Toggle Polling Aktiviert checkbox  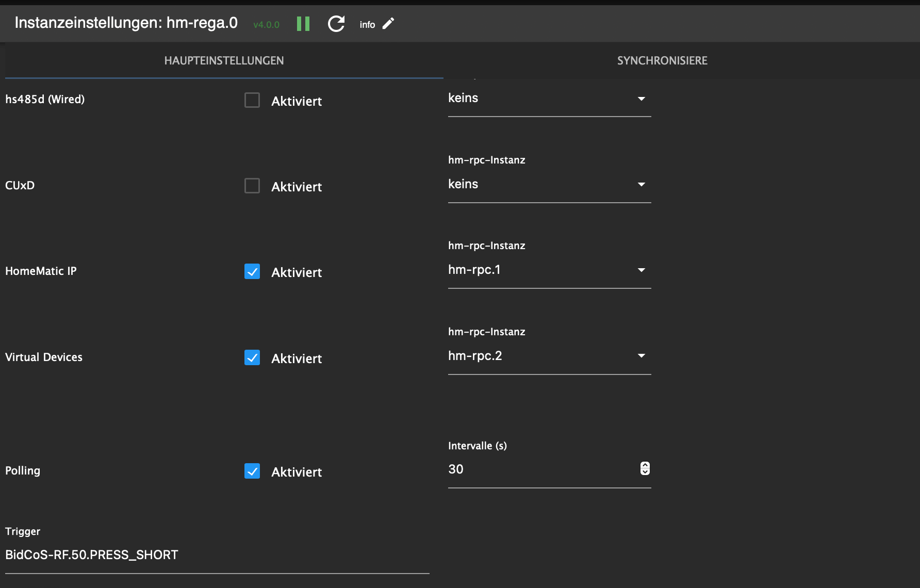tap(252, 471)
